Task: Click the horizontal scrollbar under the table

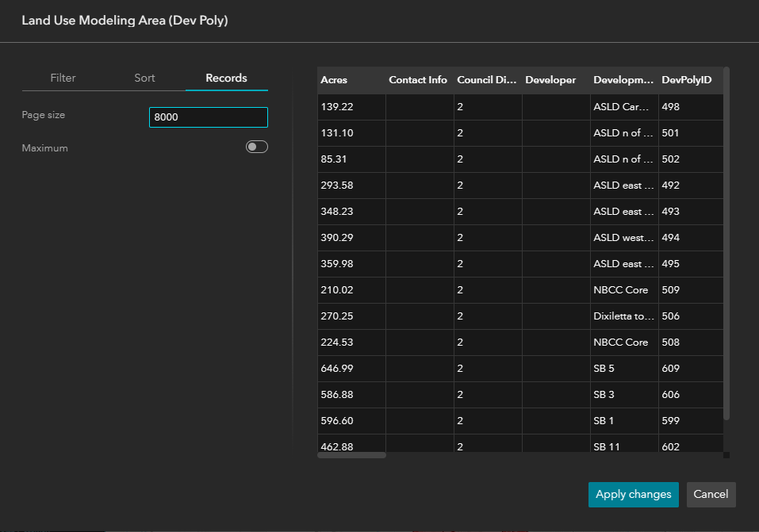Action: pos(352,455)
